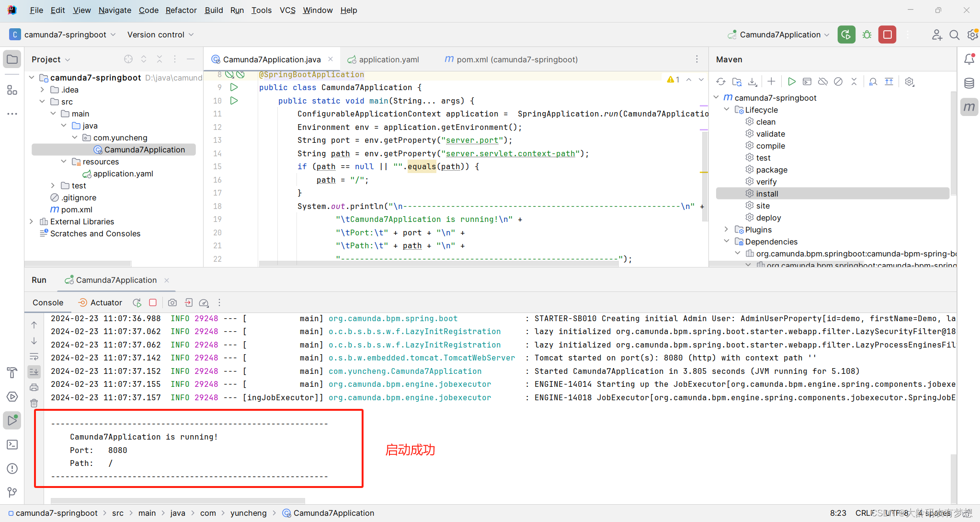
Task: Toggle Maven skip tests mode
Action: pos(838,82)
